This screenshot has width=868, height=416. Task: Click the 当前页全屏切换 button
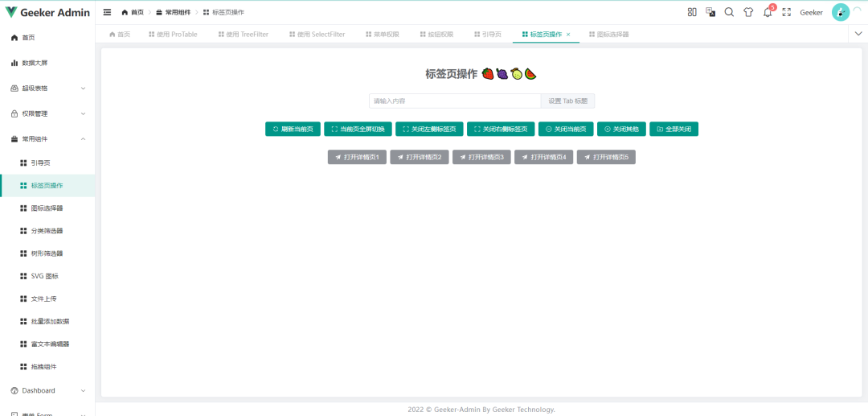358,129
